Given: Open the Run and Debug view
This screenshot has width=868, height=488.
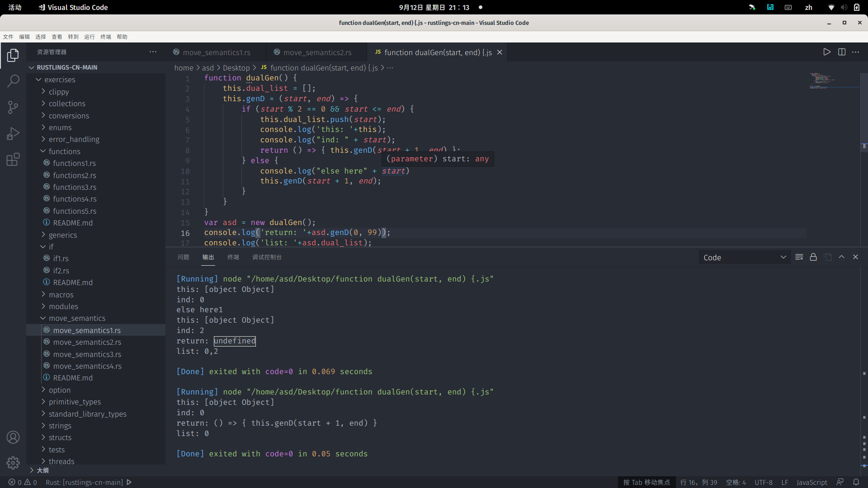Looking at the screenshot, I should [x=13, y=133].
